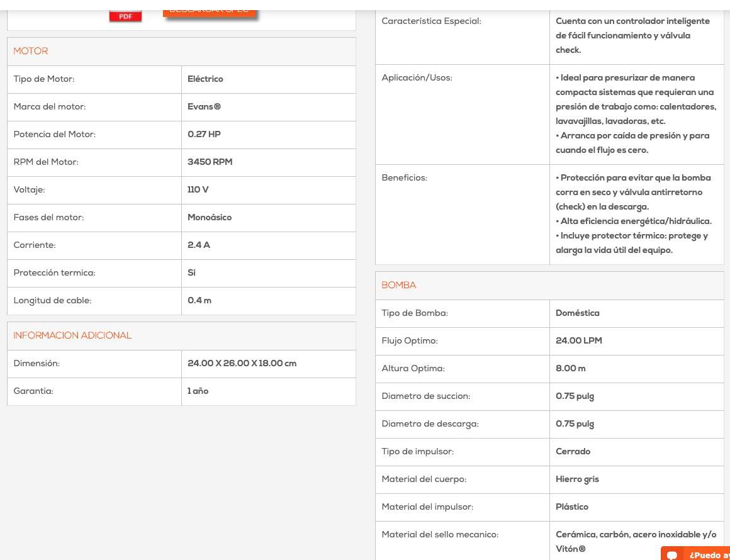This screenshot has height=560, width=730.
Task: Select the 3450 RPM value
Action: click(x=210, y=162)
